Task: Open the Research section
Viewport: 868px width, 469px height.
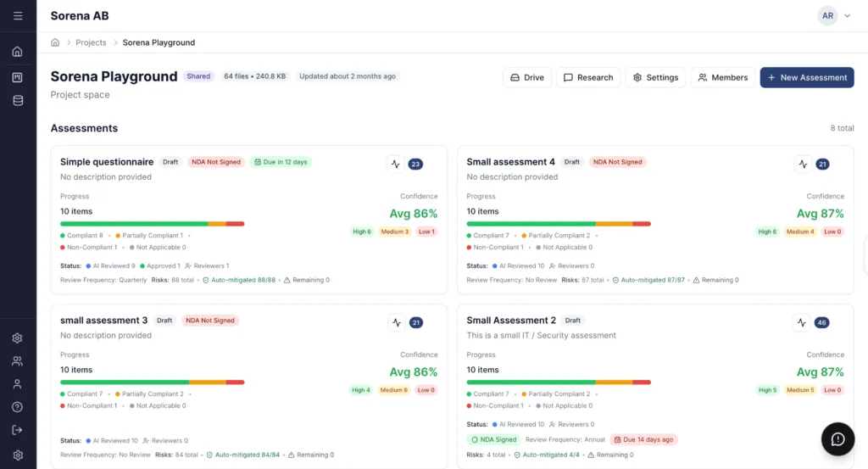Action: [x=588, y=77]
